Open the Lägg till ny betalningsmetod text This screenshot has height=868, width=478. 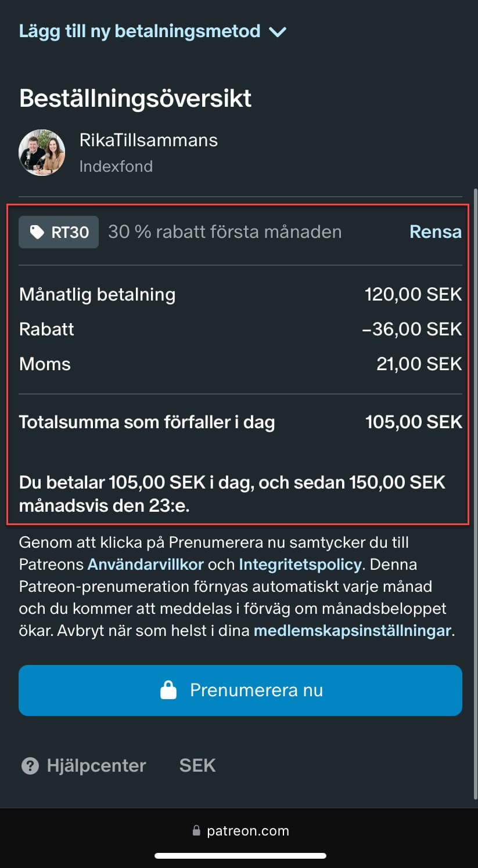click(139, 31)
